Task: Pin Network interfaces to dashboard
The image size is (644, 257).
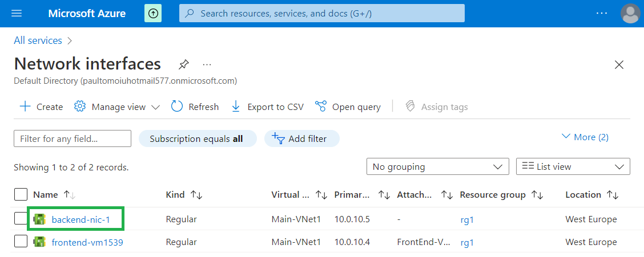Action: 184,64
